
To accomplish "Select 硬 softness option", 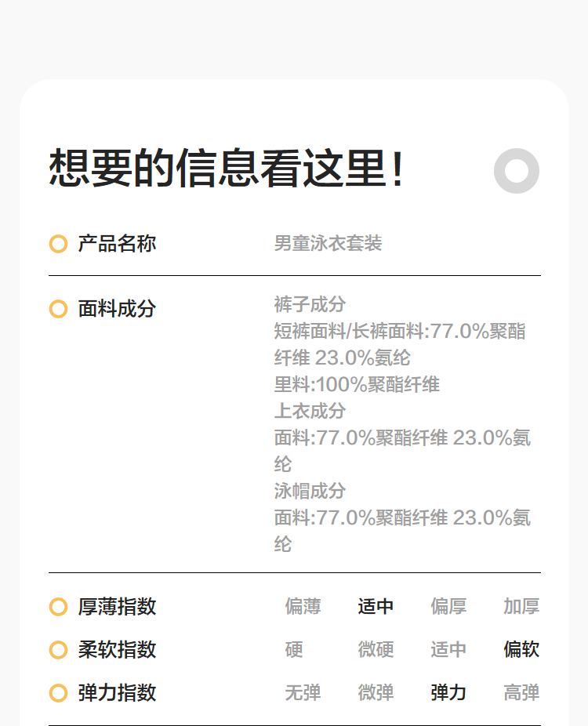I will pos(294,650).
